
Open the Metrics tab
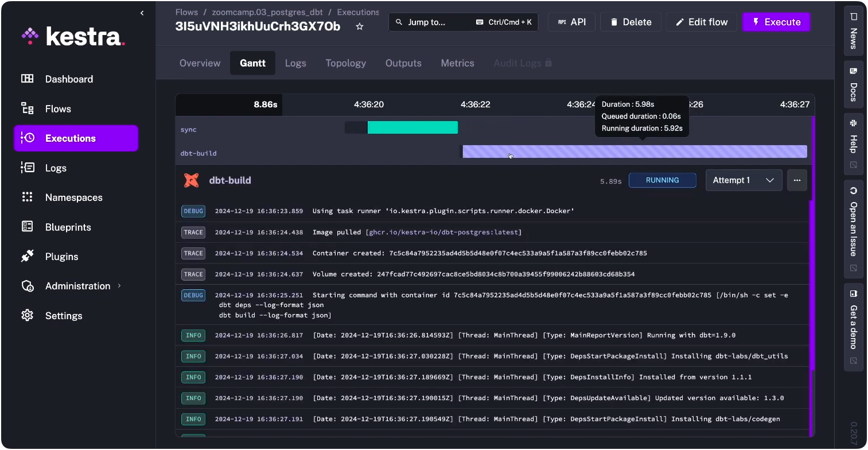pyautogui.click(x=457, y=63)
